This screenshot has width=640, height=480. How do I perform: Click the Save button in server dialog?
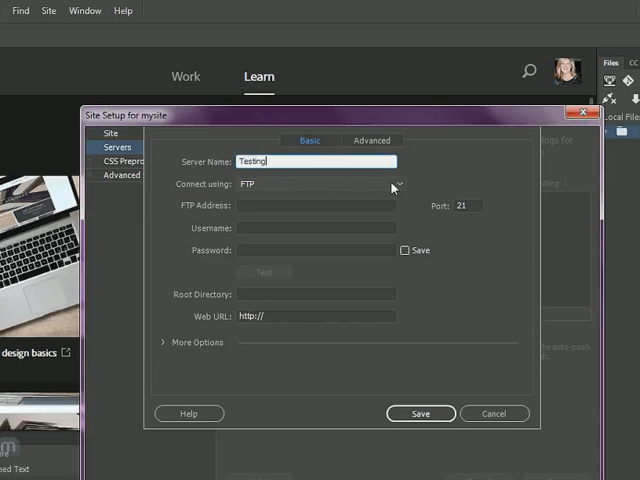click(421, 414)
